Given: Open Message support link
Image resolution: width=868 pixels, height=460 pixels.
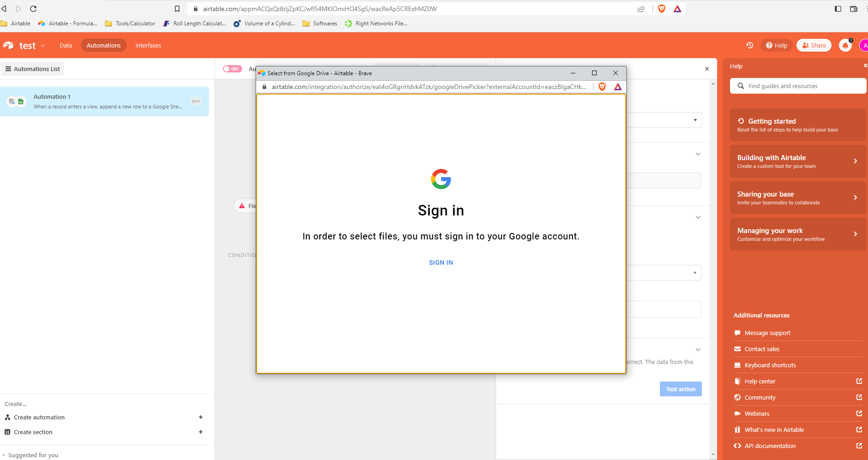Looking at the screenshot, I should [x=767, y=333].
